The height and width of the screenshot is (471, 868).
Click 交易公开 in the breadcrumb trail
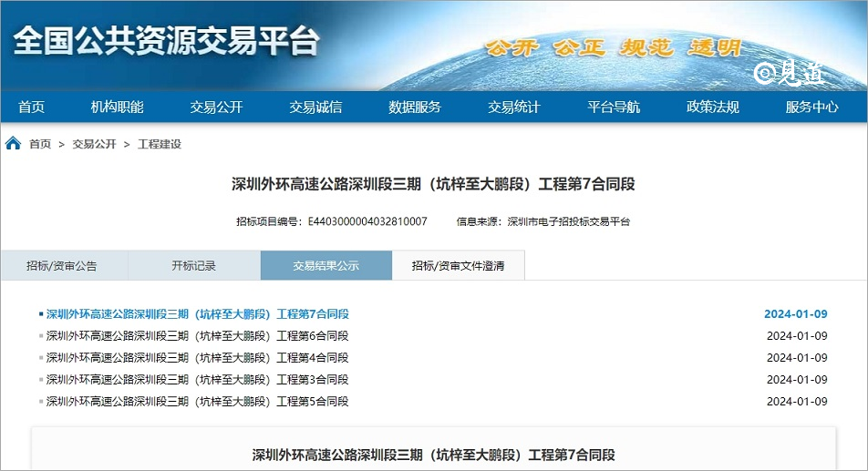[95, 145]
